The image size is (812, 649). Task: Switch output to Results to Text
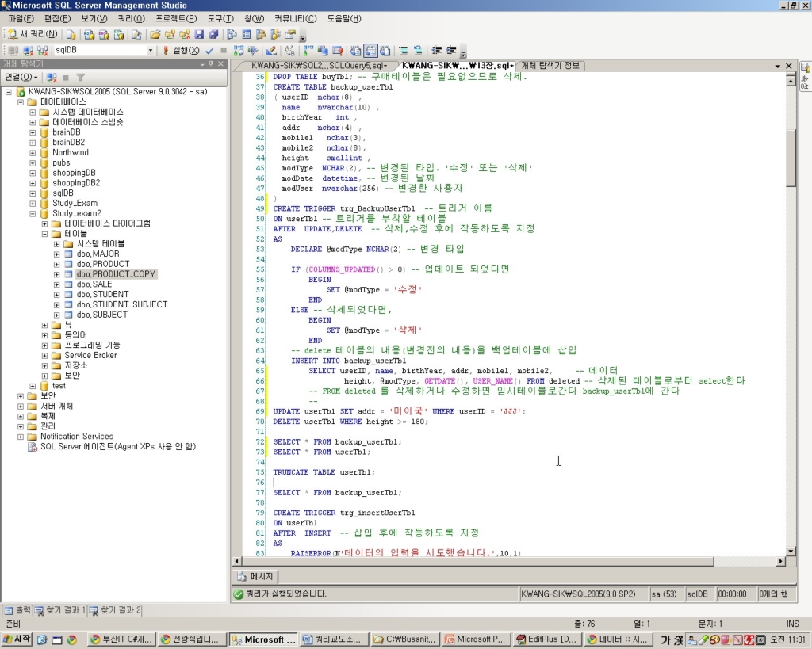click(x=356, y=50)
